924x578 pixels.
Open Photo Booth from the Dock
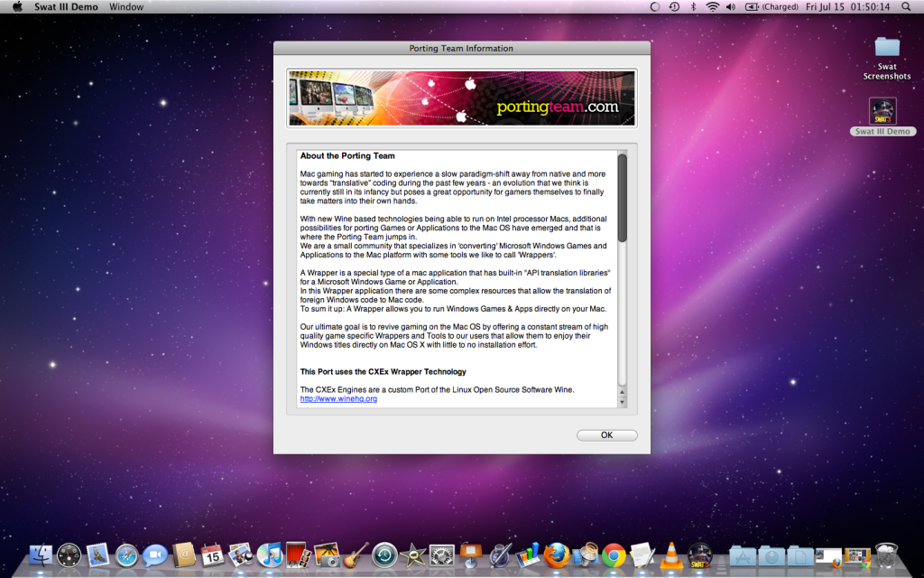tap(298, 555)
